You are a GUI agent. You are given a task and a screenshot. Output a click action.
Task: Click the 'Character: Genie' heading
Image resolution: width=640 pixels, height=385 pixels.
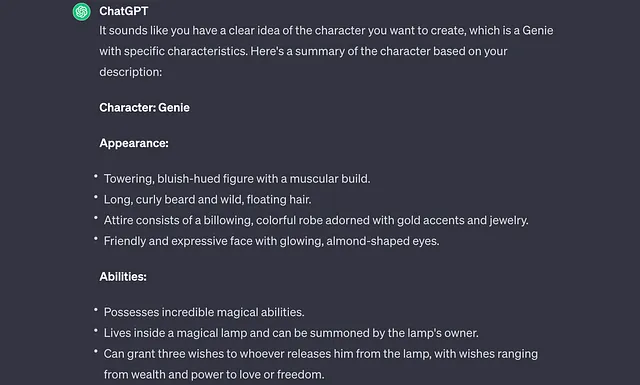(x=144, y=107)
